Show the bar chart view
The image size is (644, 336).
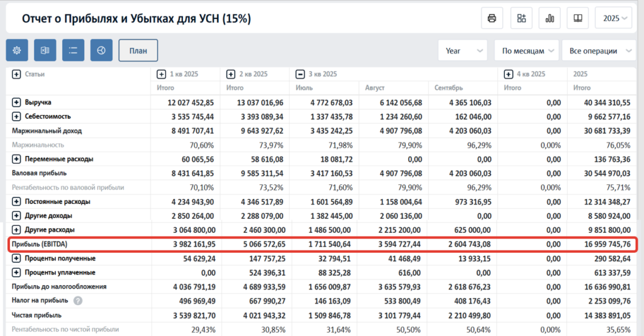click(550, 18)
